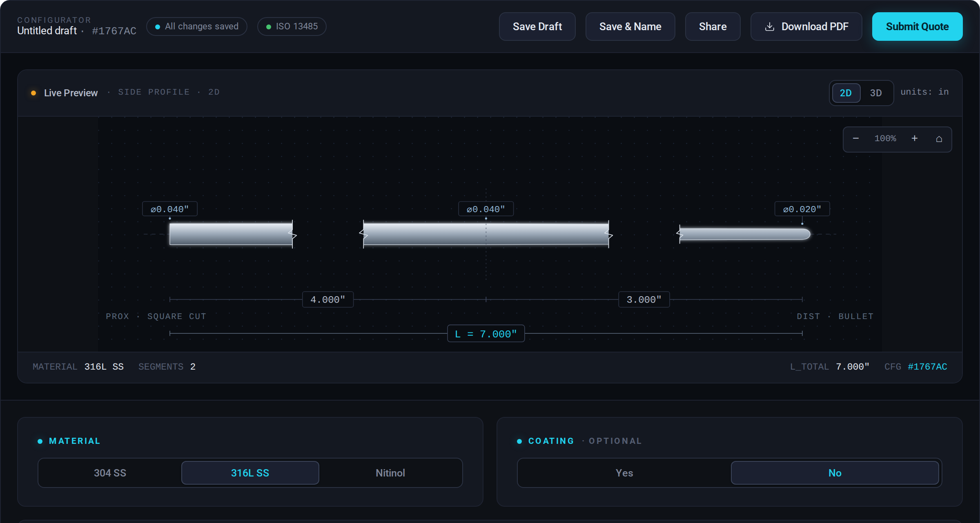980x523 pixels.
Task: Zoom out the preview with minus icon
Action: pyautogui.click(x=855, y=139)
